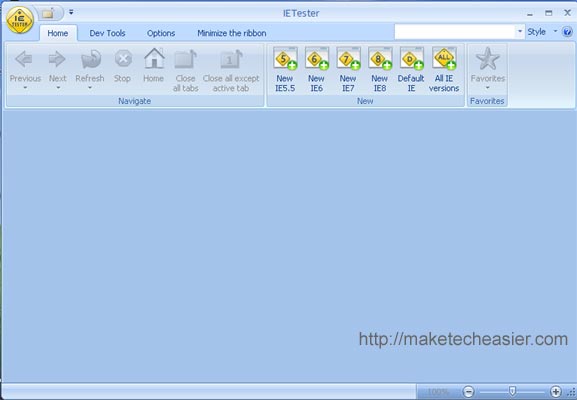
Task: Close the IETester window
Action: (x=567, y=13)
